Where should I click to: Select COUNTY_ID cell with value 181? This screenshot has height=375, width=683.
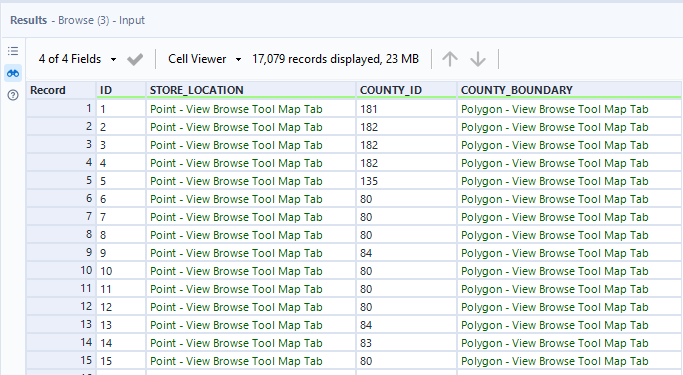click(406, 109)
